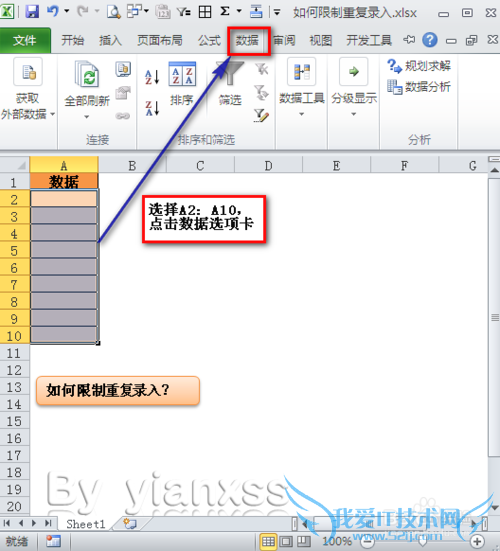500x551 pixels.
Task: Switch to the 数据 tab
Action: [247, 40]
